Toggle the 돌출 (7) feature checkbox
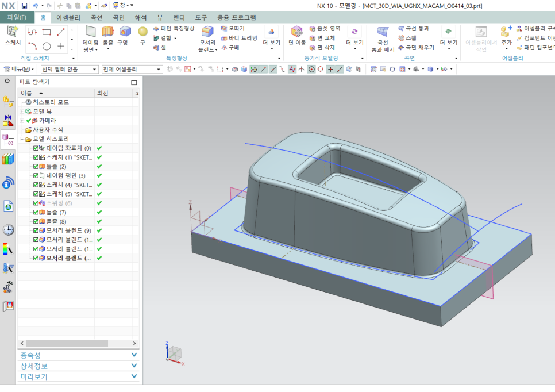 point(36,212)
